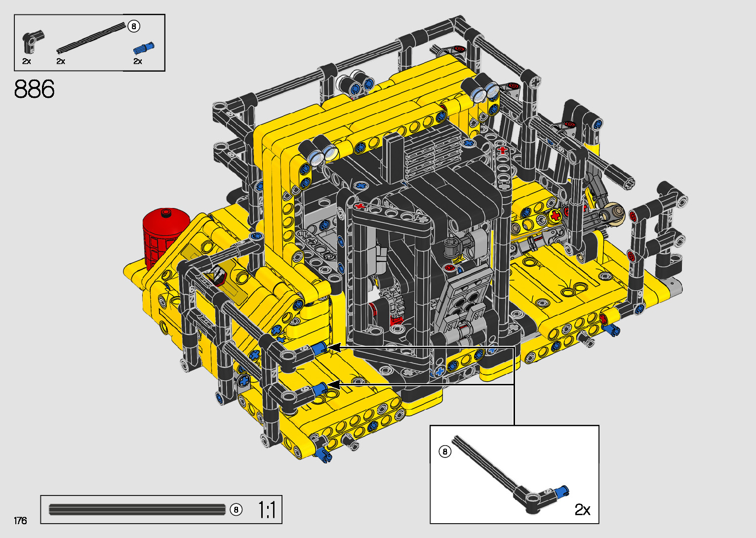Click the 2x quantity in callout box
Screen dimensions: 756x538
tap(582, 509)
